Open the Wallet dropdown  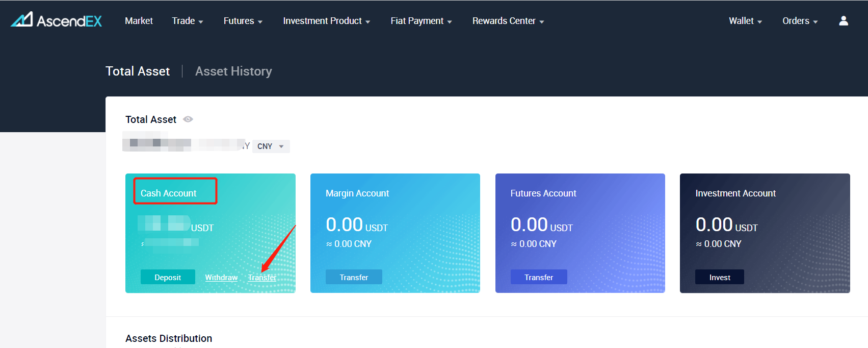(745, 21)
